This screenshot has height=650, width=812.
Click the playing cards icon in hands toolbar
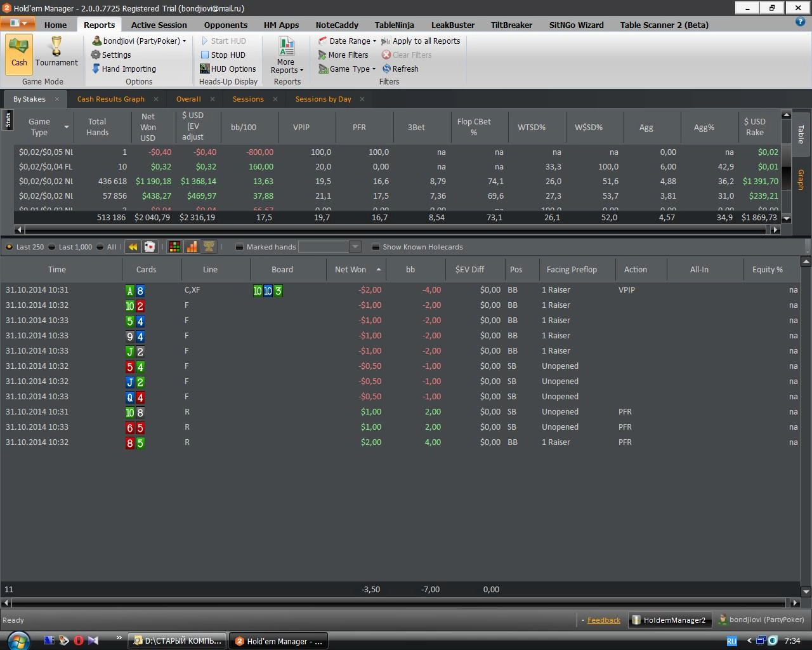tap(150, 247)
